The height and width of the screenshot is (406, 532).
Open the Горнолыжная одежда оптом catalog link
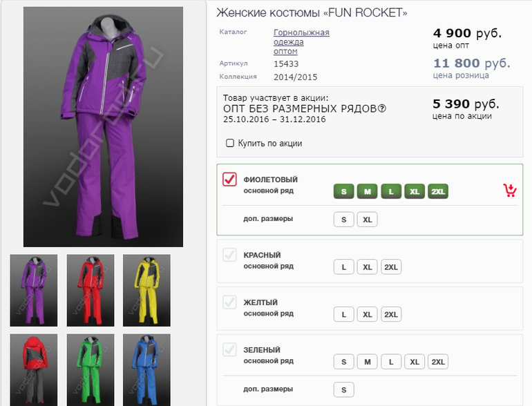[301, 41]
